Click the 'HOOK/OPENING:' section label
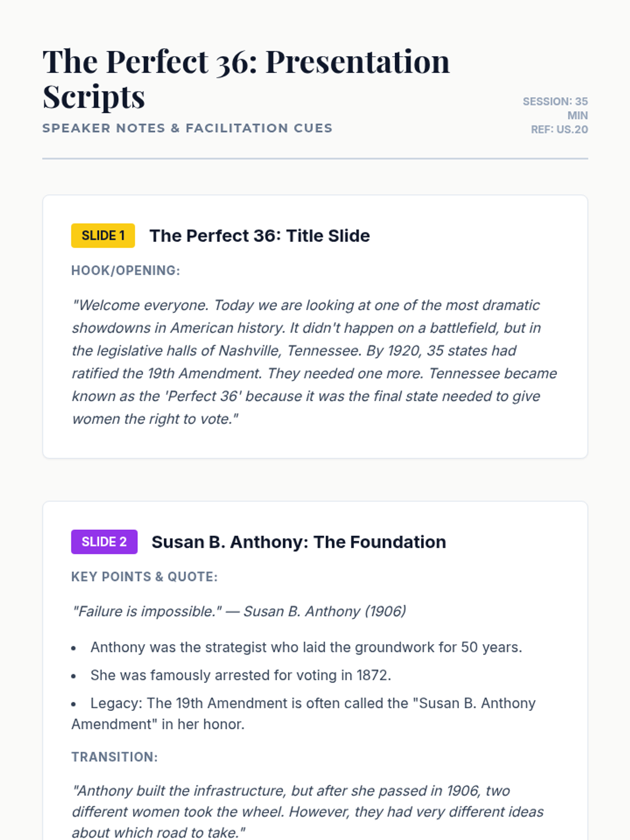The height and width of the screenshot is (840, 630). click(x=125, y=270)
